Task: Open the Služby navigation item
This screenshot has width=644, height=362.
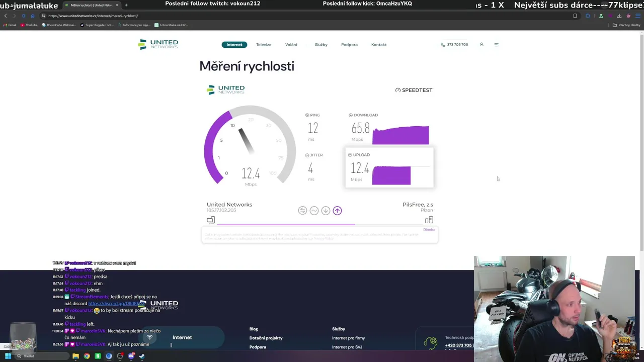Action: (x=321, y=45)
